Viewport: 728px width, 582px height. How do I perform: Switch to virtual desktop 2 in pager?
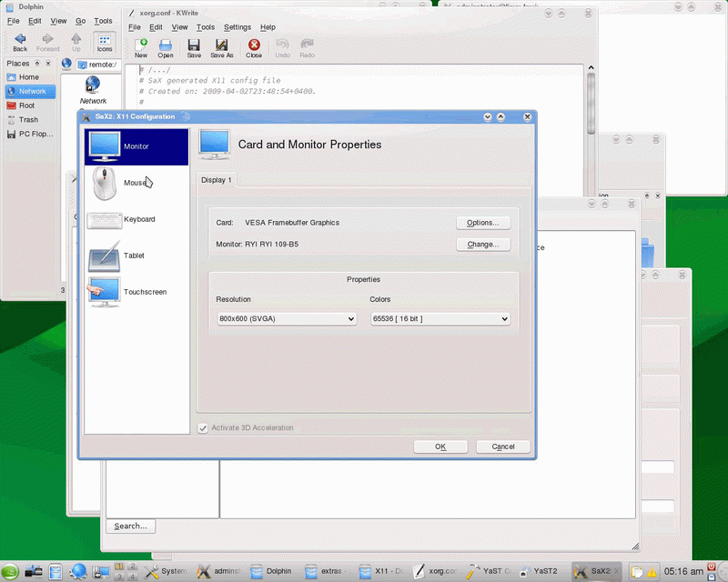(x=132, y=567)
